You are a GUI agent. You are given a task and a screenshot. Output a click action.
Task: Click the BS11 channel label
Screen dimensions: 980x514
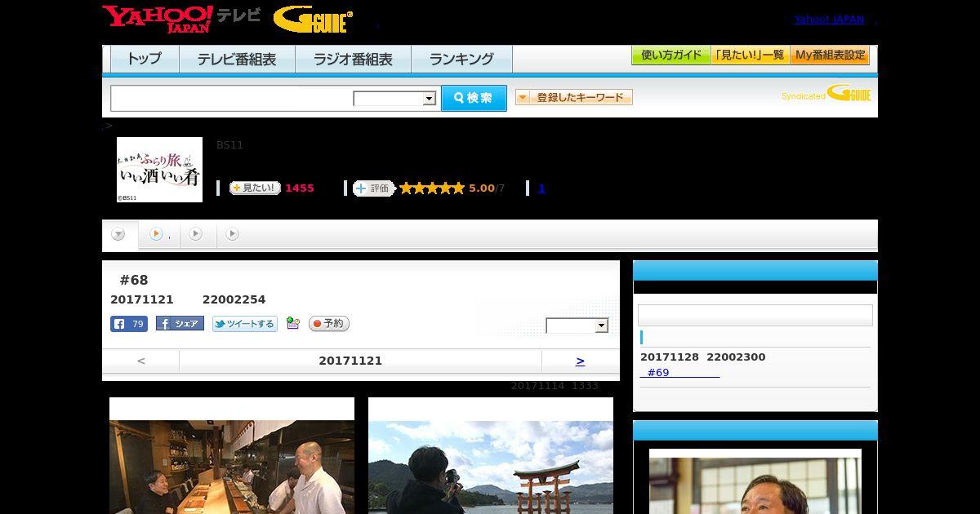(229, 145)
